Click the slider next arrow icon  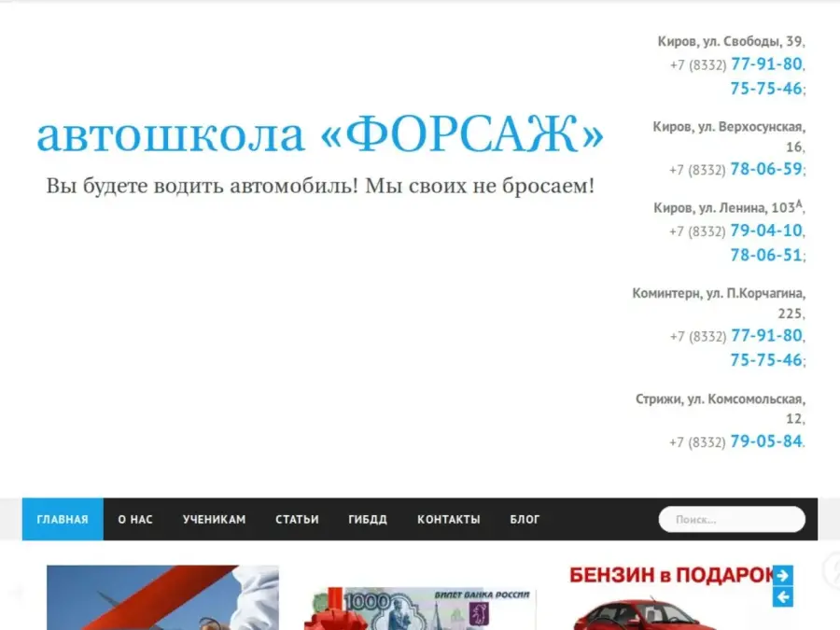click(783, 575)
